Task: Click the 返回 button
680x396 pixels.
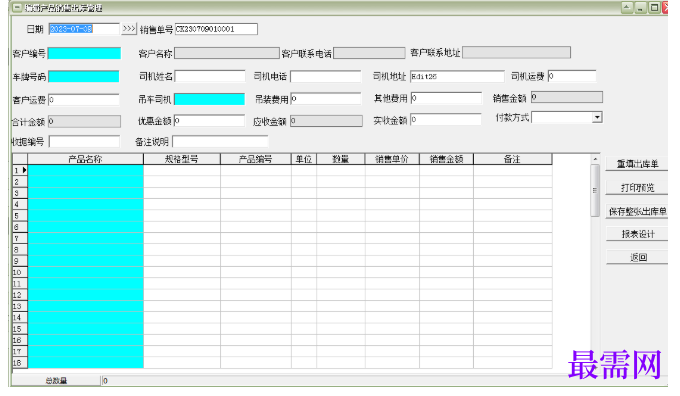Action: point(637,257)
